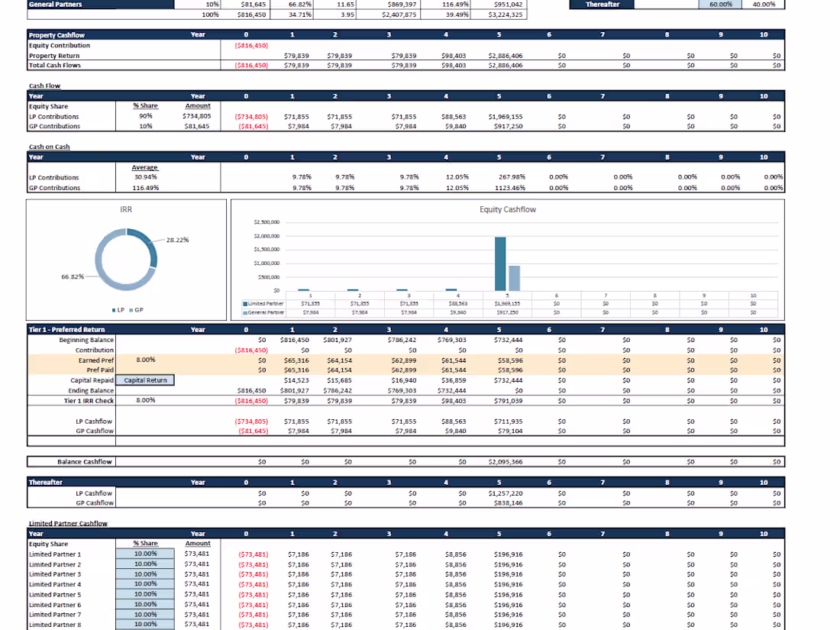Image resolution: width=840 pixels, height=630 pixels.
Task: Click the Limited Partner 1 percent share cell
Action: 144,554
